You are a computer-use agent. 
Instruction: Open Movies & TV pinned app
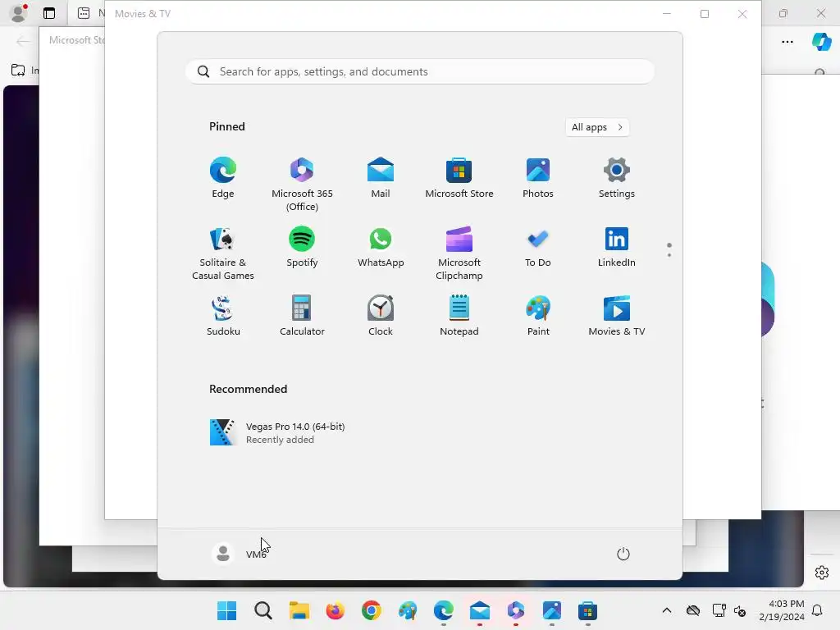pos(617,316)
